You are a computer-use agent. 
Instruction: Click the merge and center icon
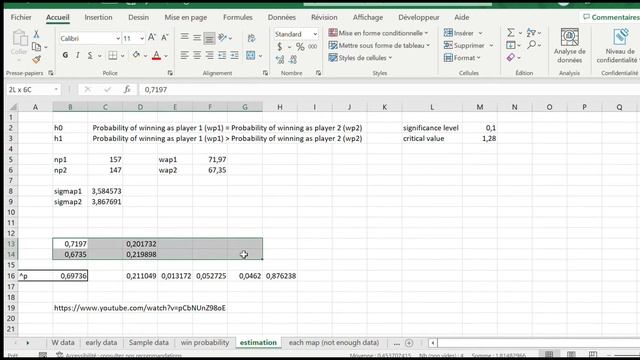pyautogui.click(x=251, y=55)
